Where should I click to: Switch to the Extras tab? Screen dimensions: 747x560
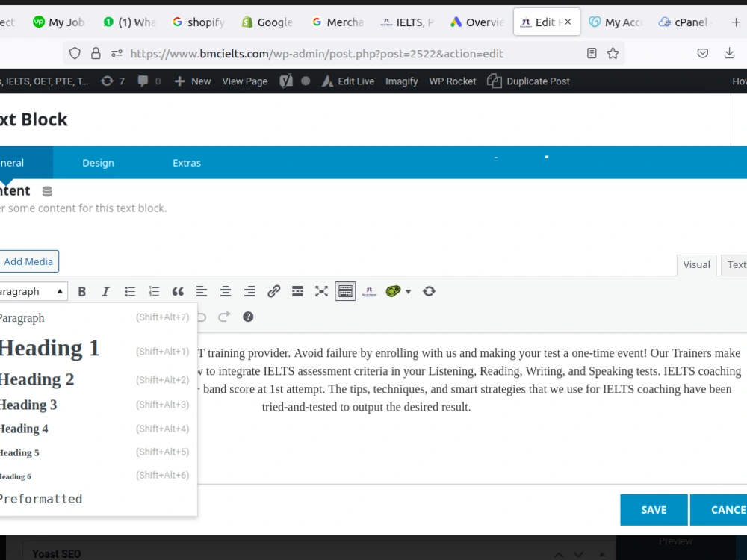click(x=187, y=163)
